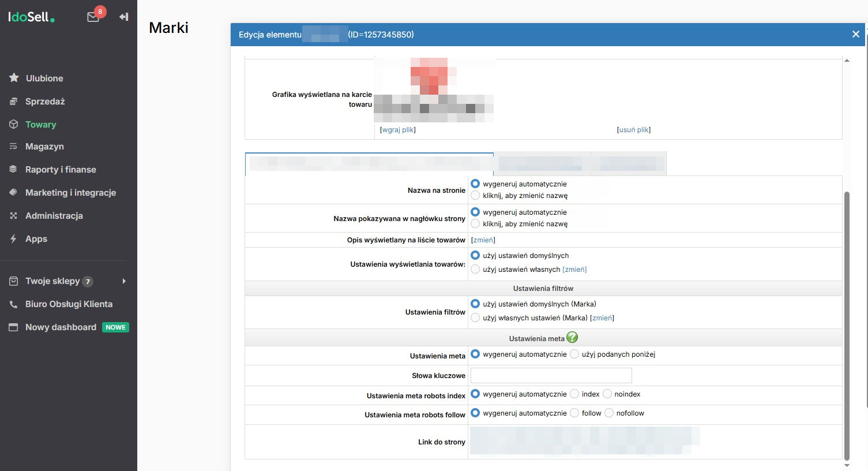The width and height of the screenshot is (868, 471).
Task: Click the Słowa kluczowe input field
Action: click(551, 376)
